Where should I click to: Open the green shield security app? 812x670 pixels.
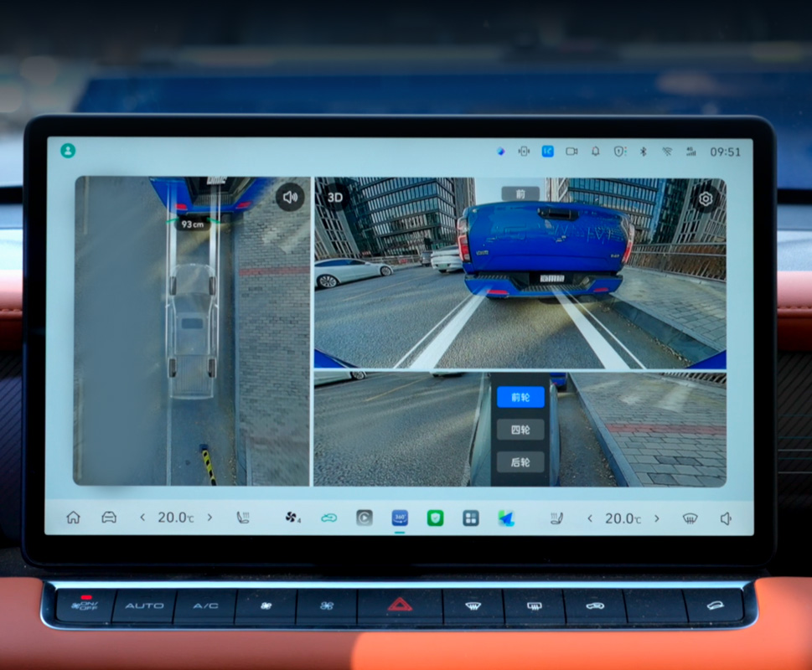click(x=435, y=518)
